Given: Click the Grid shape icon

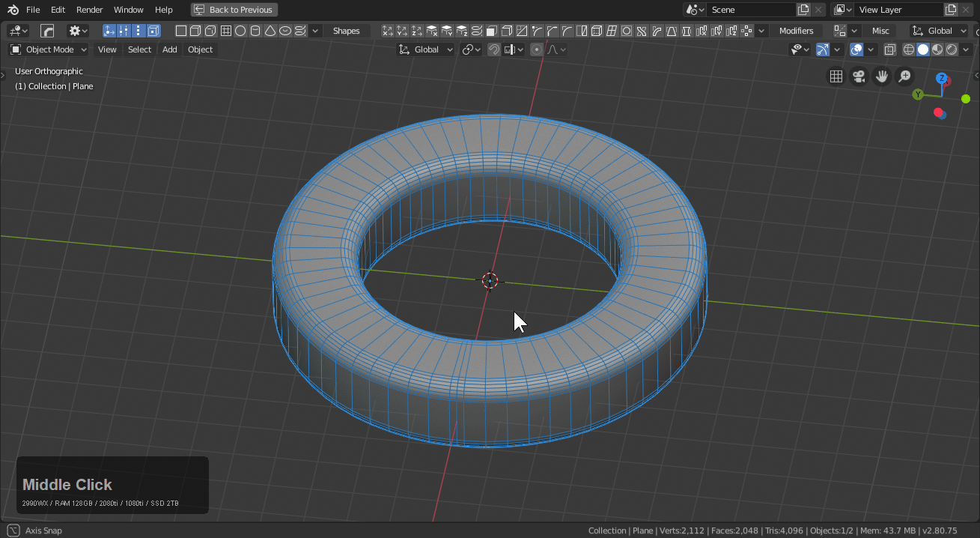Looking at the screenshot, I should (x=226, y=31).
